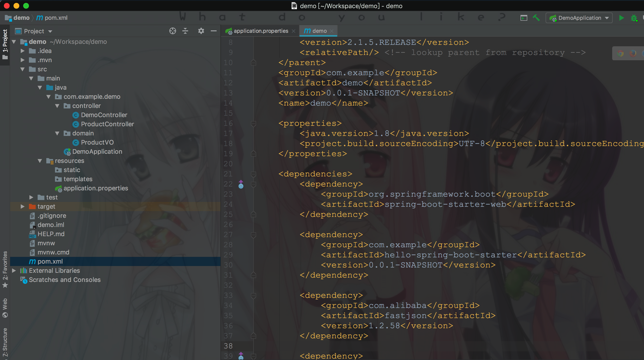Screen dimensions: 644x360
Task: Fold the properties block at line 16
Action: [253, 123]
